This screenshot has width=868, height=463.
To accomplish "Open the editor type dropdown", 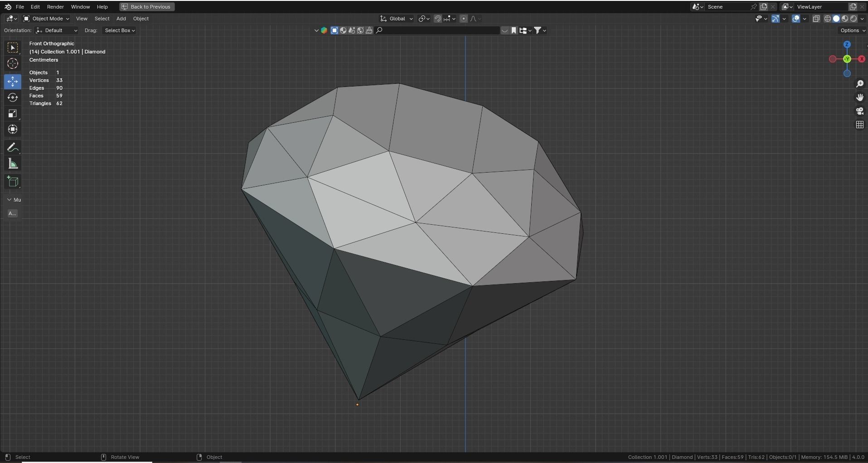I will coord(11,19).
